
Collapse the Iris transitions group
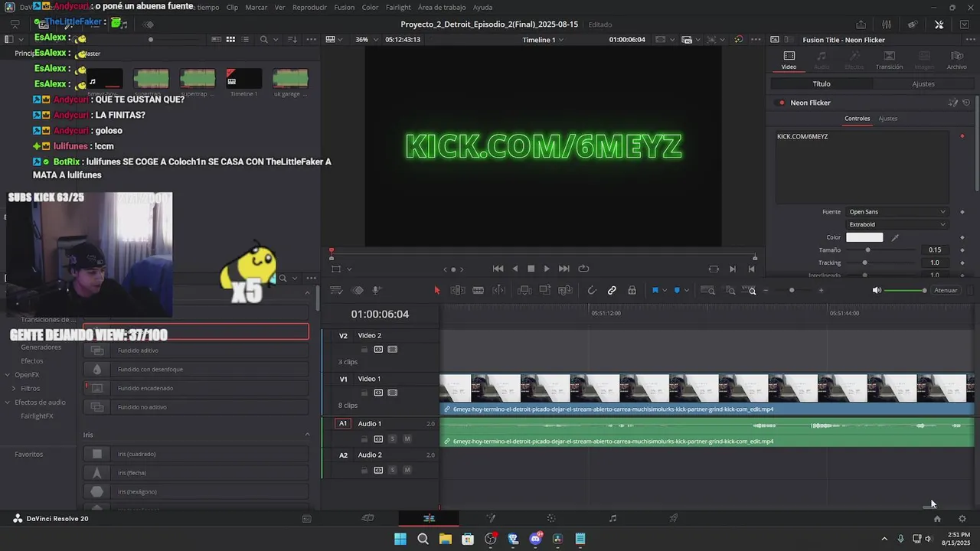coord(307,435)
